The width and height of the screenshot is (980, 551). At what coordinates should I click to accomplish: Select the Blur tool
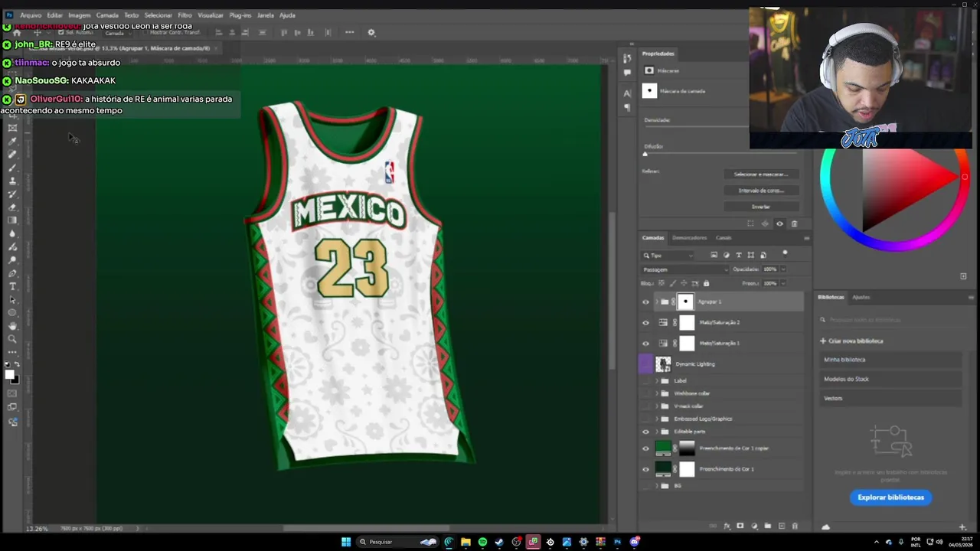click(x=12, y=233)
